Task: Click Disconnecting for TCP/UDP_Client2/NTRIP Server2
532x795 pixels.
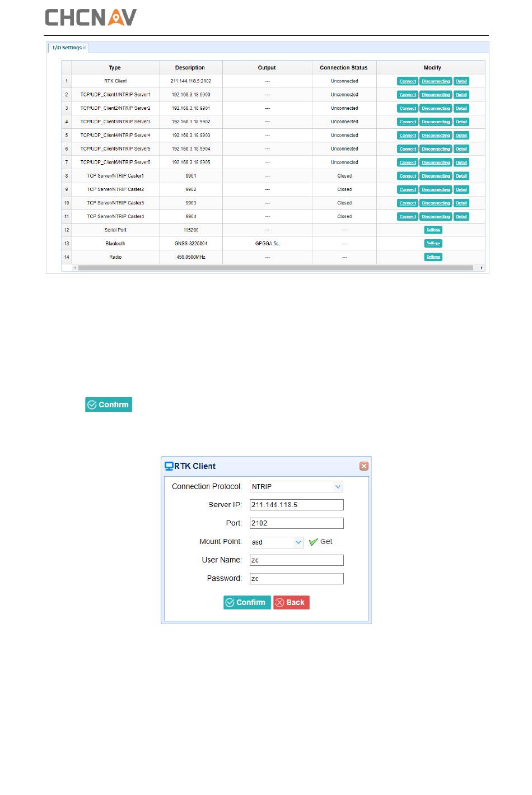Action: tap(436, 108)
